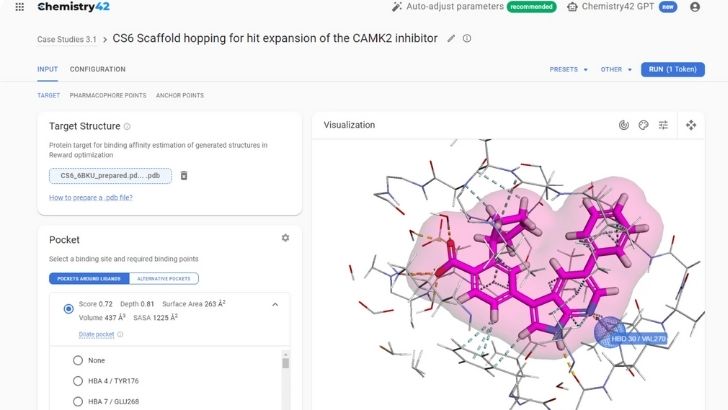Open the apps grid menu
Viewport: 728px width, 410px height.
pos(20,7)
